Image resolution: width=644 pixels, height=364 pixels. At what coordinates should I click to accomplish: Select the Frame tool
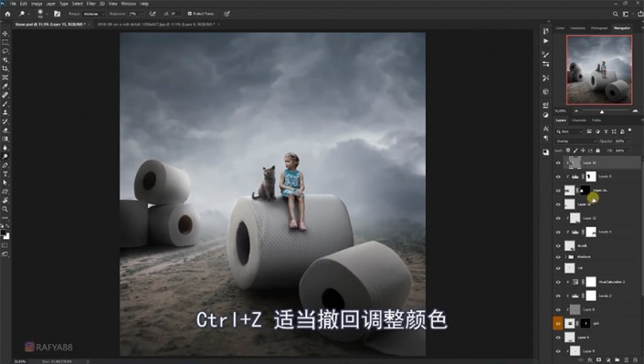tap(5, 78)
